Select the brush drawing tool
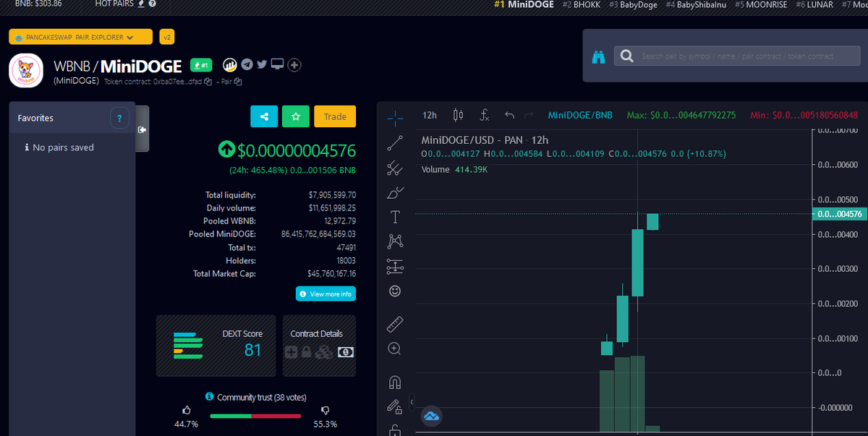 click(x=395, y=192)
